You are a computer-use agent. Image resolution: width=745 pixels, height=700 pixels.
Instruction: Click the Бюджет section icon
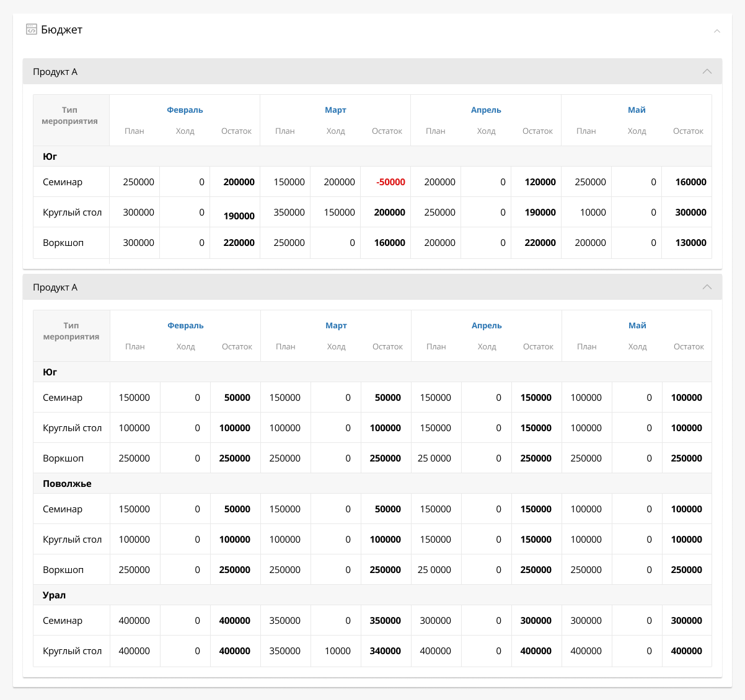[x=31, y=29]
